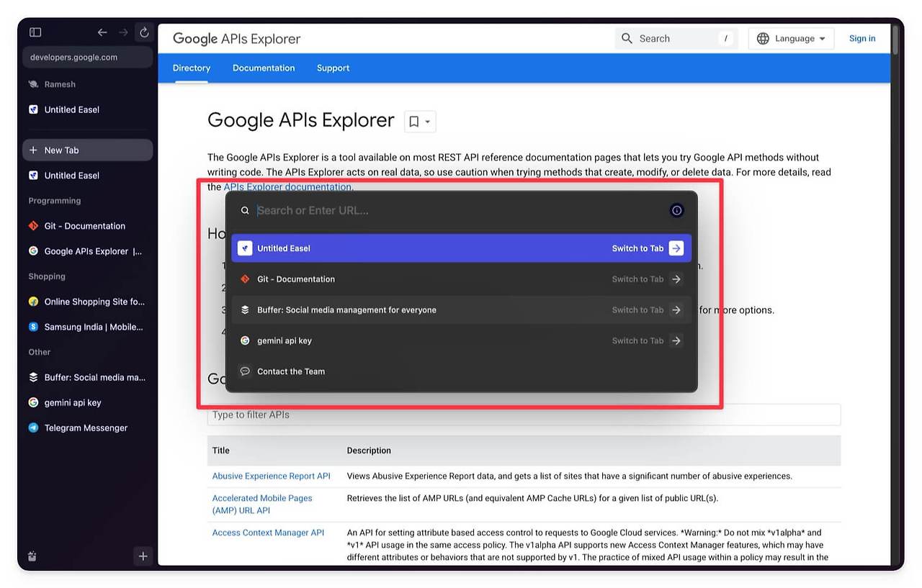Select Untitled Easel result in the command bar
Viewport: 922px width, 588px height.
click(x=461, y=248)
